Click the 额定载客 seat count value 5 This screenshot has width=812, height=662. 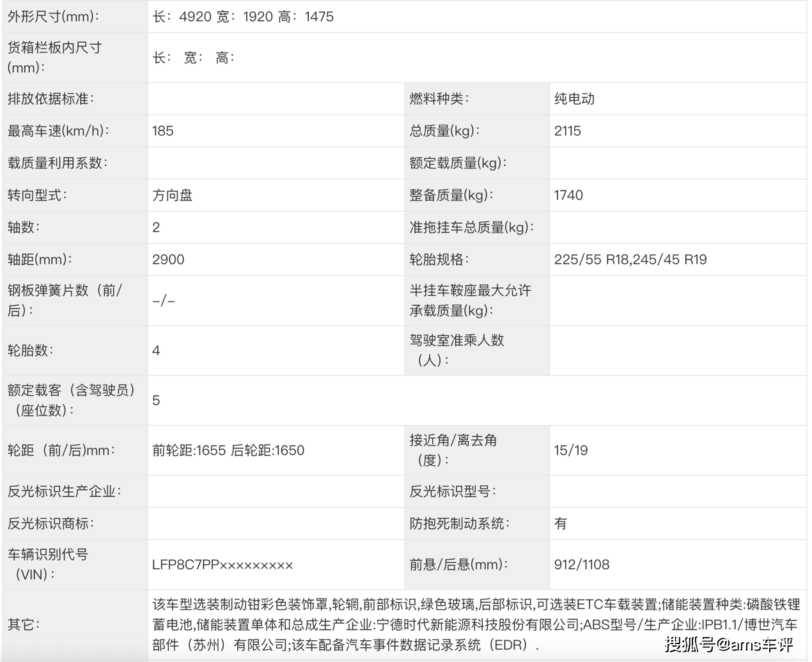click(156, 401)
